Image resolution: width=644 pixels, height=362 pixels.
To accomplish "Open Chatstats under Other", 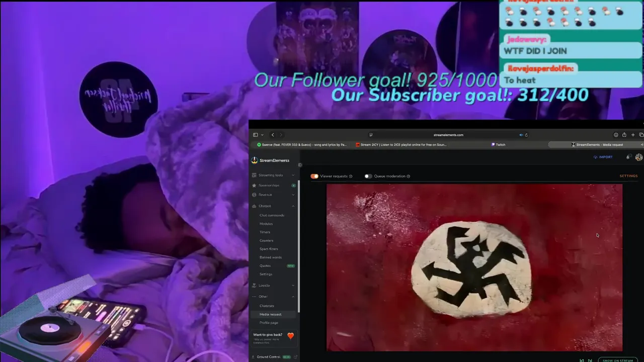I will [267, 306].
